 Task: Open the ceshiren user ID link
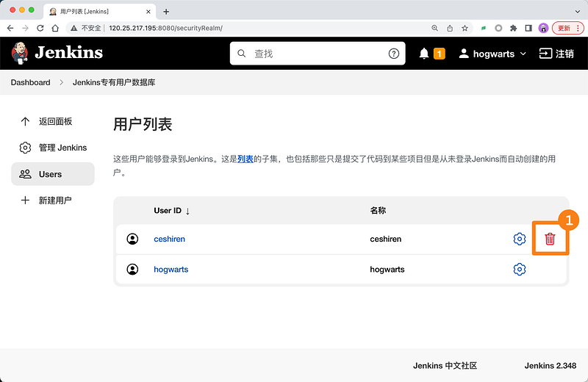point(169,239)
